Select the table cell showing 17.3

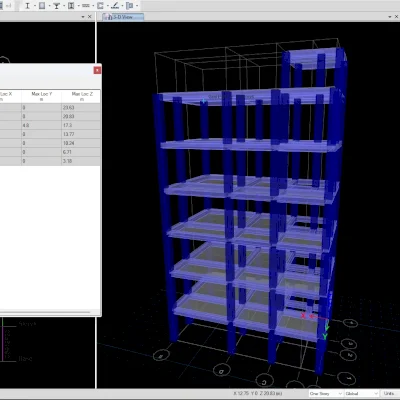click(81, 125)
